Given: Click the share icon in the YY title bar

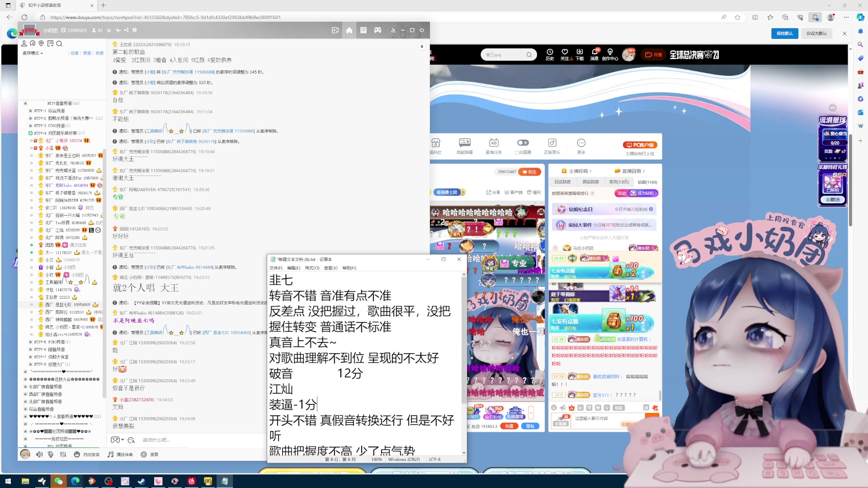Looking at the screenshot, I should tap(126, 30).
